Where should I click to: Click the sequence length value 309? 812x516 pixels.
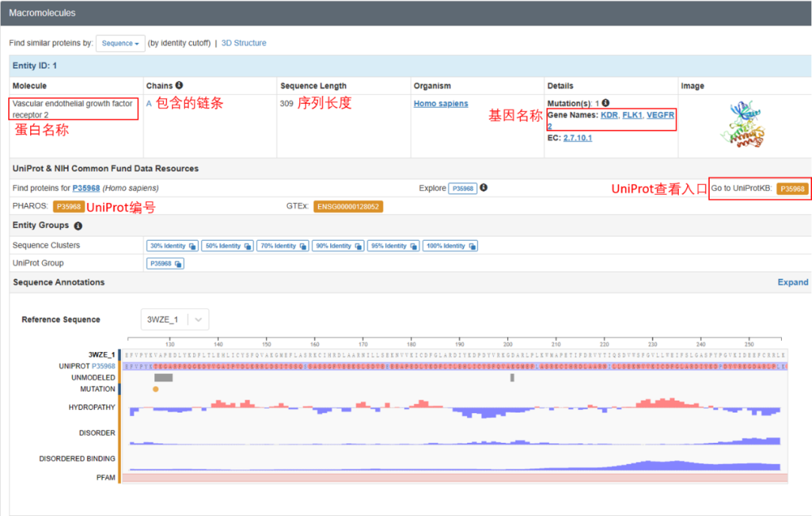(x=287, y=104)
